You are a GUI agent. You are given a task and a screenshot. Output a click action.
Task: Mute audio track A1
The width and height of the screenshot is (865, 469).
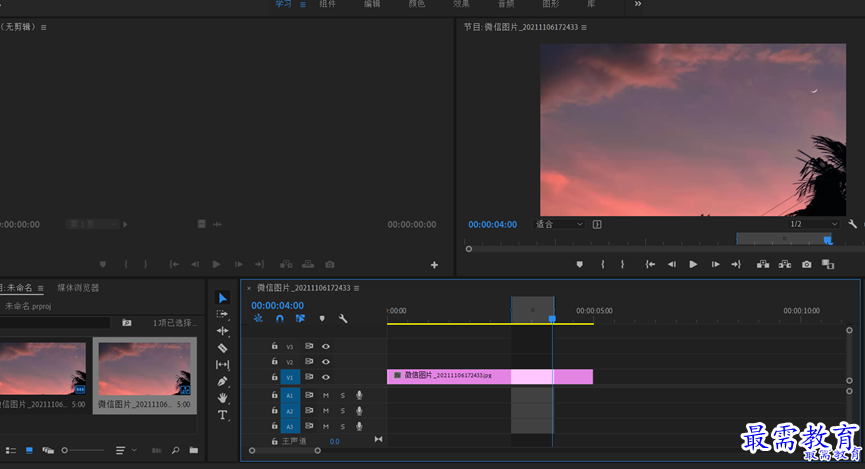[x=325, y=395]
